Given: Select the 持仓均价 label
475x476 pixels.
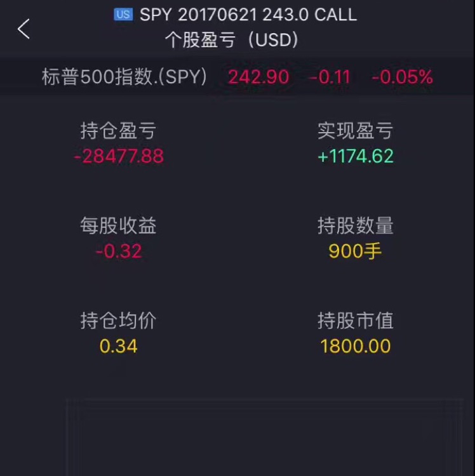Looking at the screenshot, I should coord(118,321).
